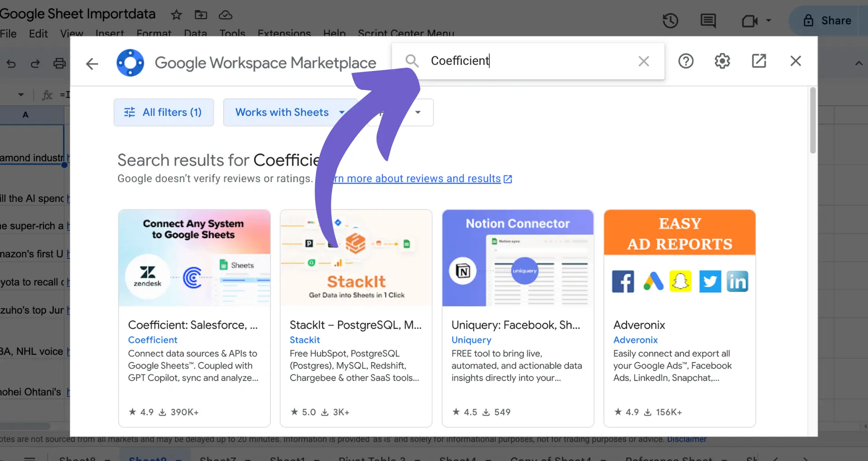Open the Edit menu
The width and height of the screenshot is (868, 461).
pos(38,33)
